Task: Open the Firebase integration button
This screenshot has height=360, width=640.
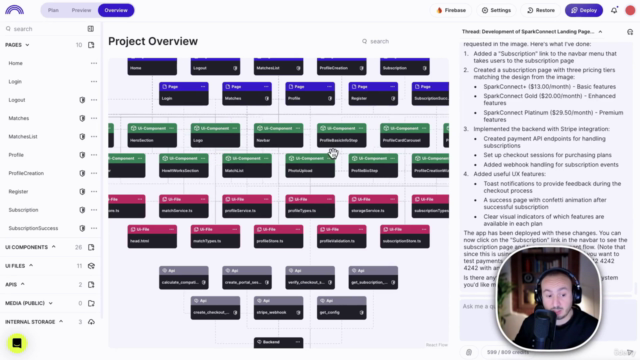Action: pyautogui.click(x=451, y=10)
